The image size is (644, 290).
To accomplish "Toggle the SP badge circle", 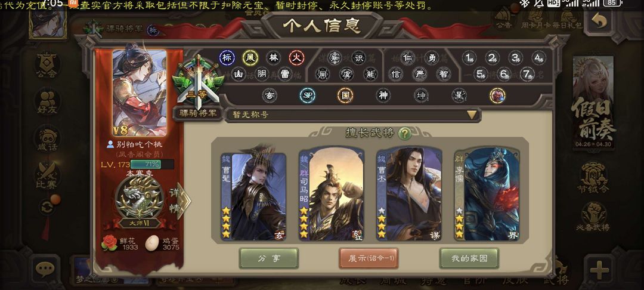I will pos(307,95).
